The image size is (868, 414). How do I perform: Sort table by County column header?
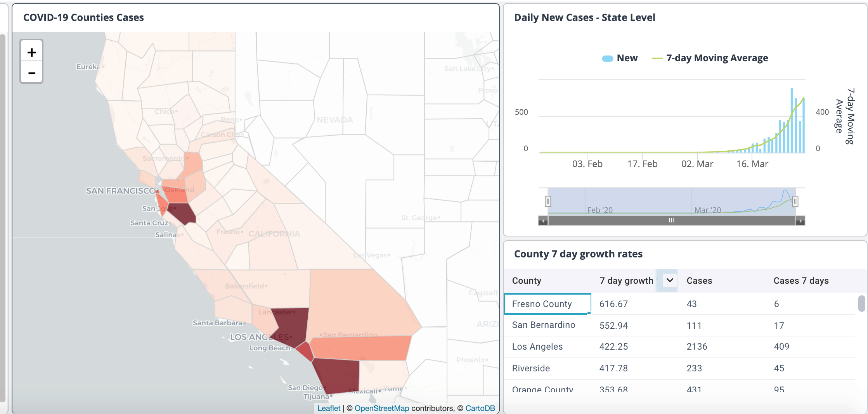point(527,281)
